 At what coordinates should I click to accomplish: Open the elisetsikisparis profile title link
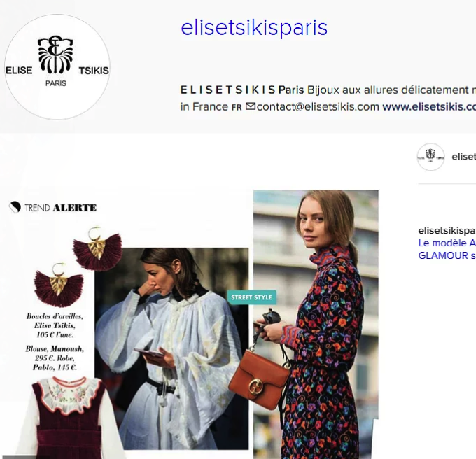click(254, 28)
